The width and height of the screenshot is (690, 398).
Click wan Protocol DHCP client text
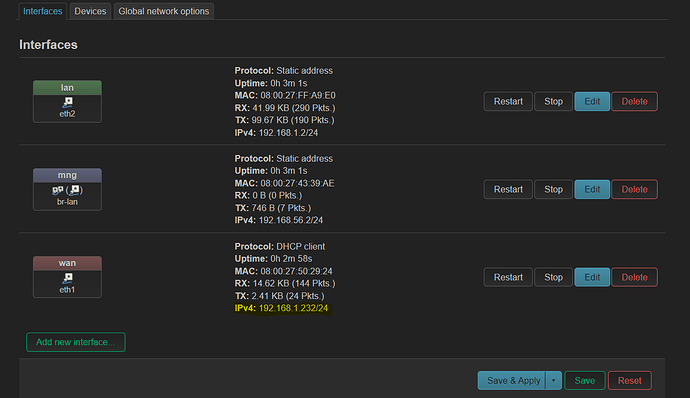279,247
